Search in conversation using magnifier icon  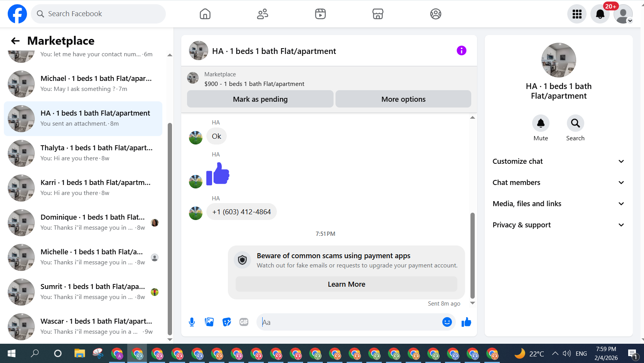click(x=575, y=123)
